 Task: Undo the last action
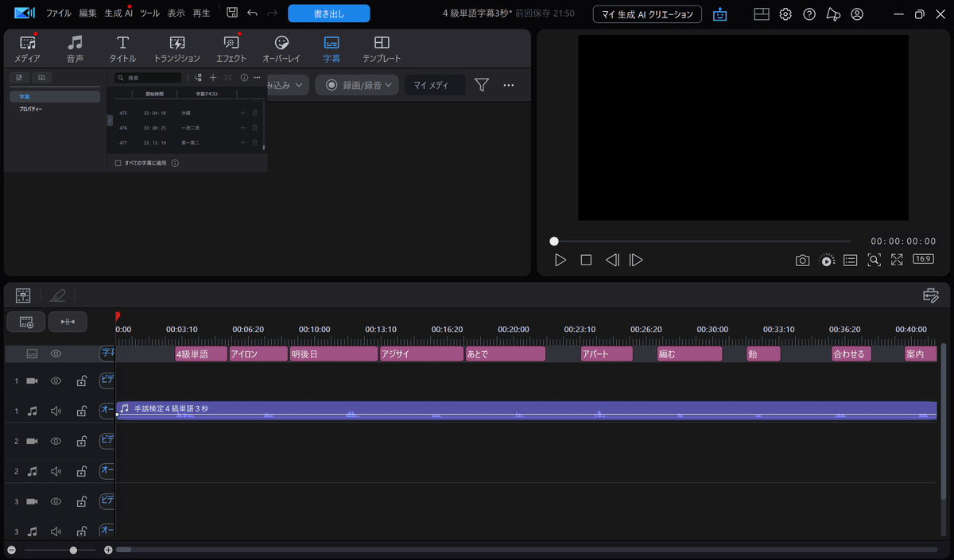tap(252, 13)
